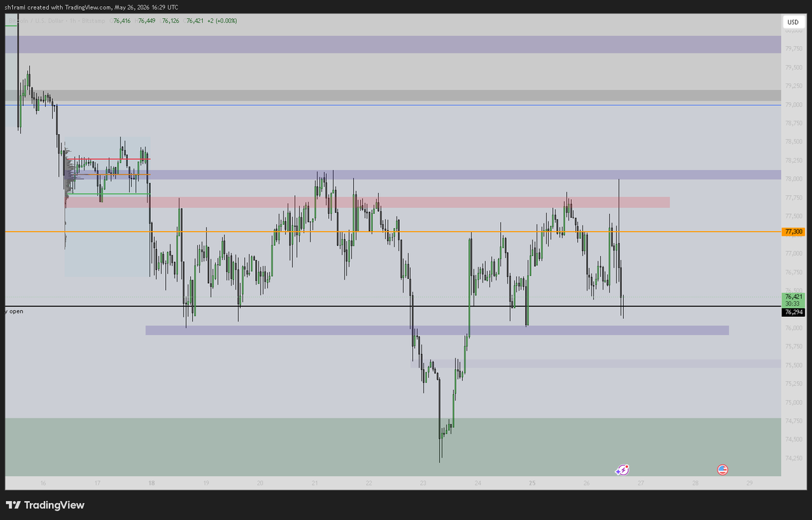Click date label 27 on time axis

click(x=641, y=483)
